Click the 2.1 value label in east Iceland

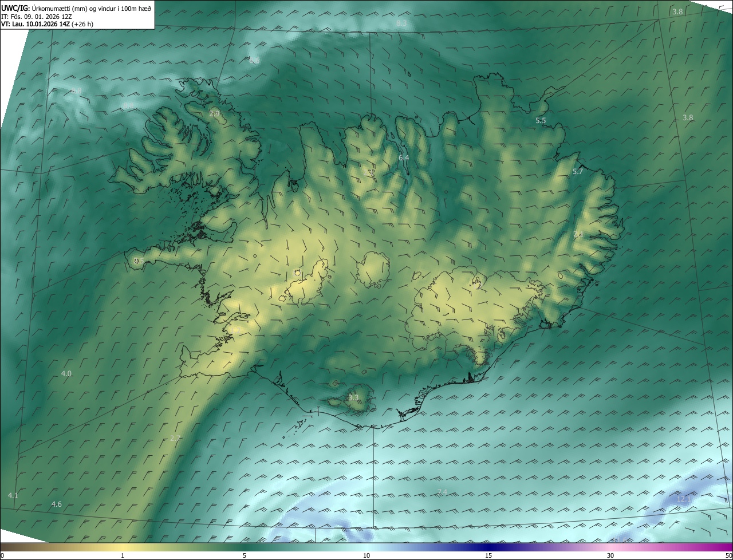pyautogui.click(x=578, y=234)
